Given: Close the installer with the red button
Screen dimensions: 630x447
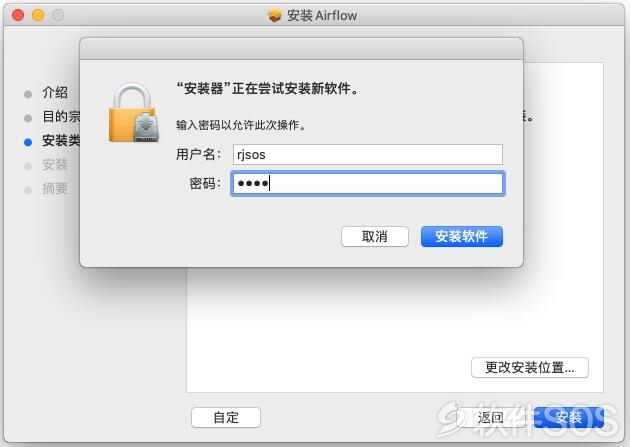Looking at the screenshot, I should point(18,15).
